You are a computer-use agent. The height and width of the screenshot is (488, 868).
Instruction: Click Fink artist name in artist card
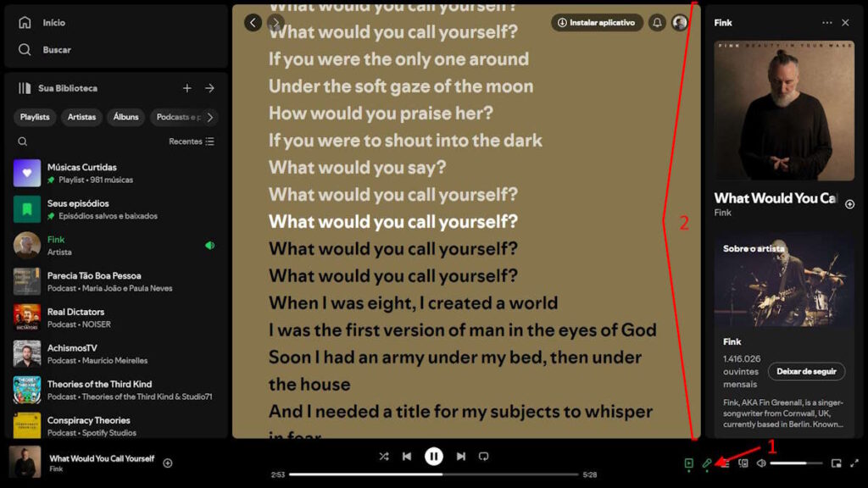click(x=732, y=342)
